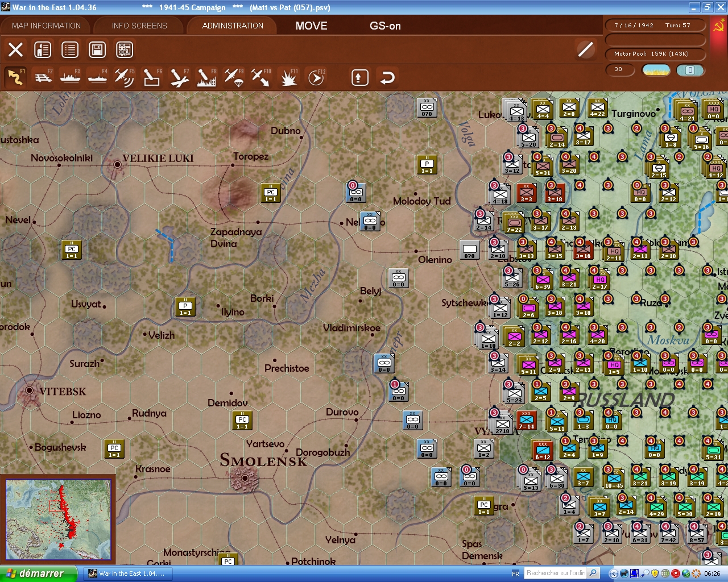728x582 pixels.
Task: Open the commander report icon
Action: [x=43, y=49]
